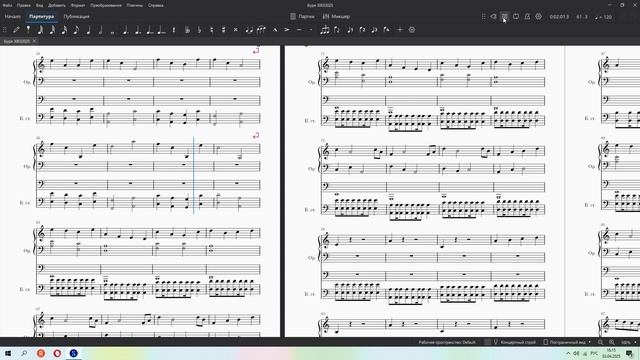
Task: Zoom in with magnifier plus icon
Action: (611, 342)
